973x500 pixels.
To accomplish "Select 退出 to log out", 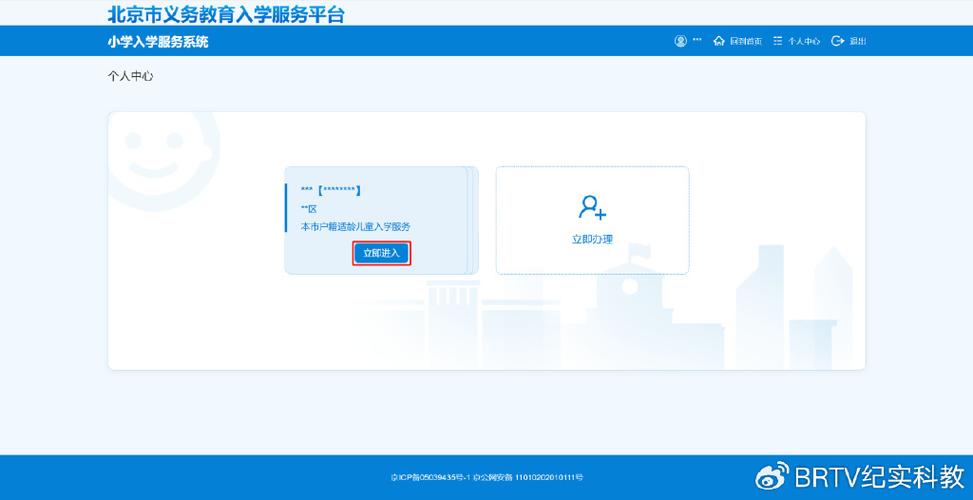I will click(x=858, y=41).
